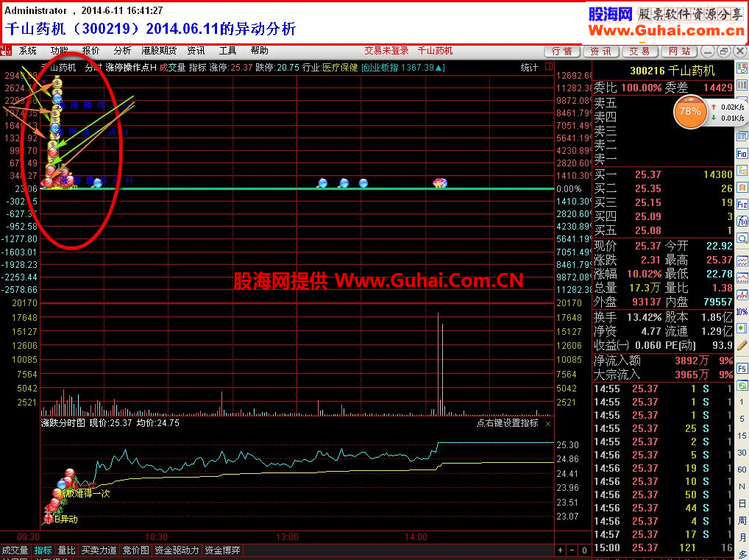Click the 统计 label above the chart
The height and width of the screenshot is (560, 749).
click(x=529, y=68)
